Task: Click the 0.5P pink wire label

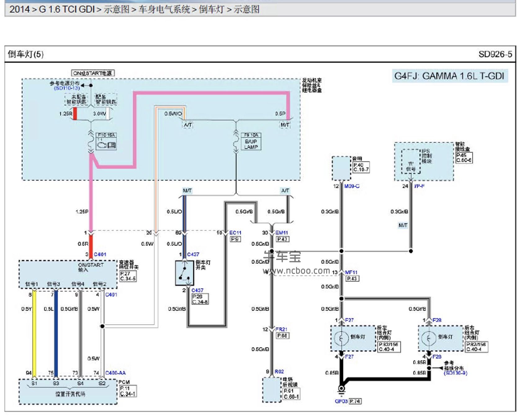Action: 280,114
